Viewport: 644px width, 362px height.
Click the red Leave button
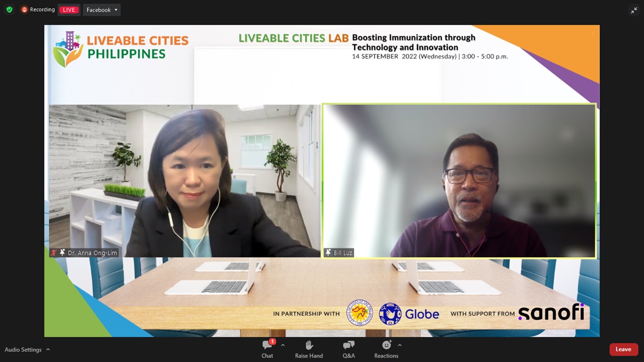pos(623,349)
